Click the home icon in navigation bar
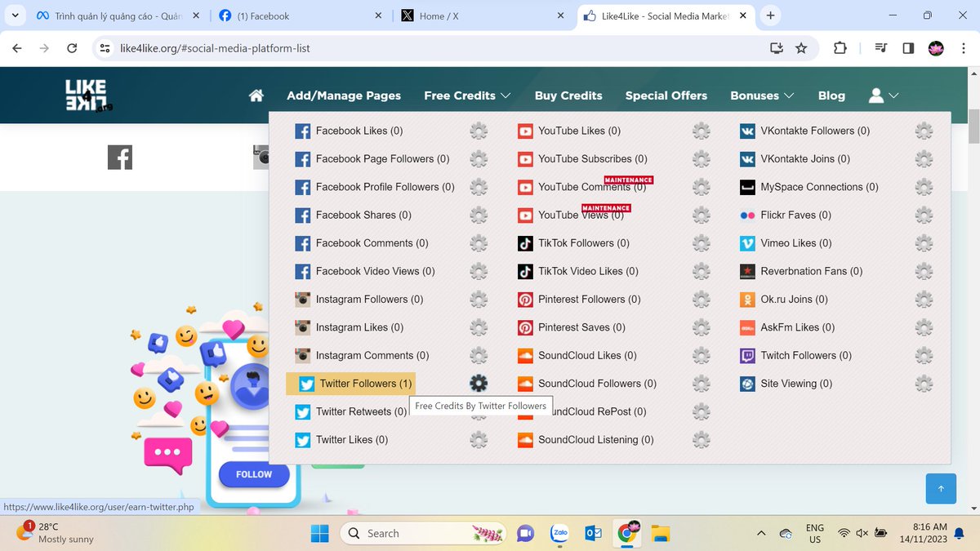 click(256, 96)
